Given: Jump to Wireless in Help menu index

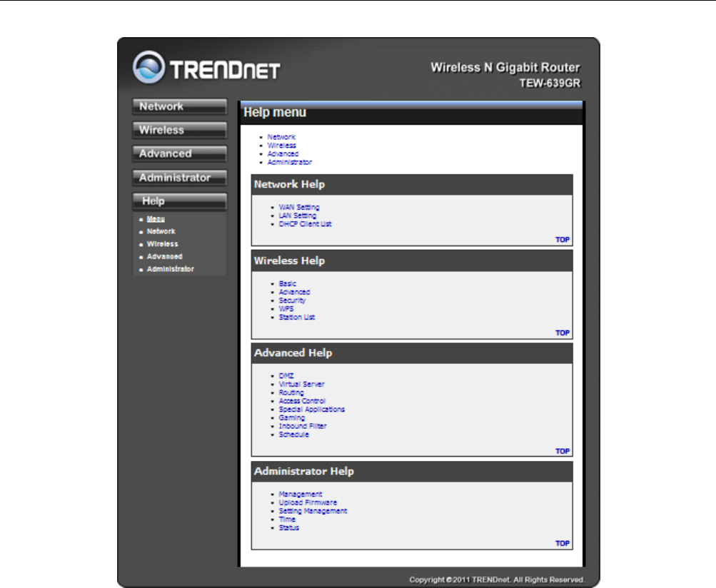Looking at the screenshot, I should 282,146.
